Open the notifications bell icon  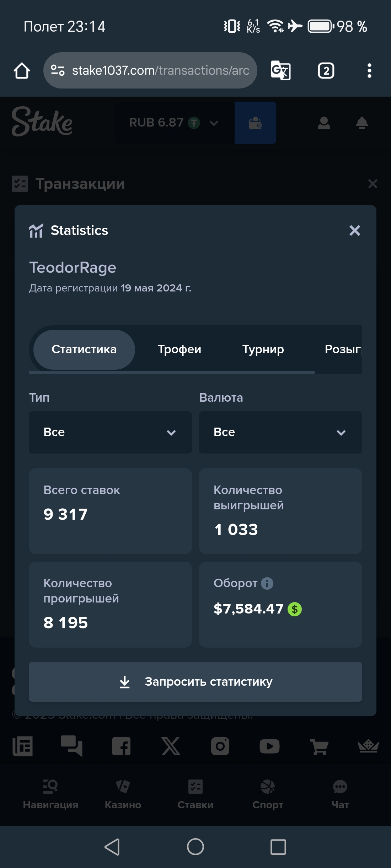pos(362,123)
